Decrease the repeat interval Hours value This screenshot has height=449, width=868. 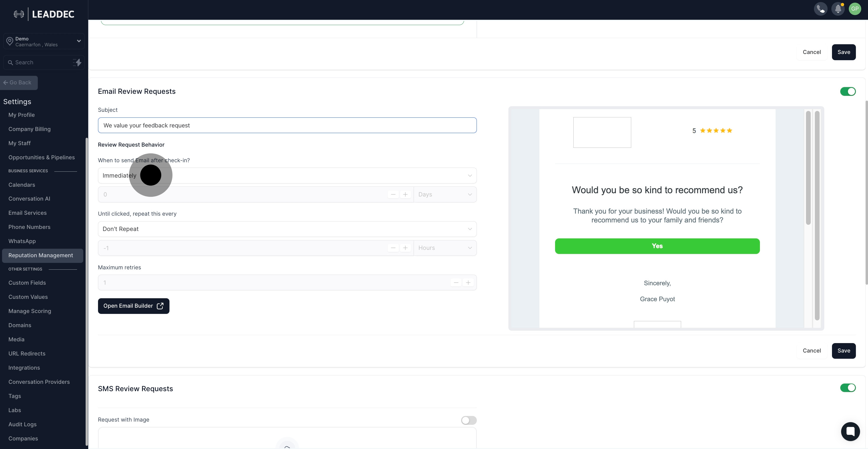click(x=393, y=248)
